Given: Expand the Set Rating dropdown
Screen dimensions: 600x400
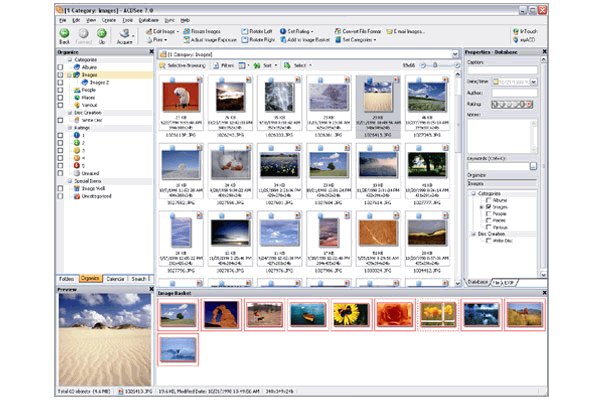Looking at the screenshot, I should click(x=313, y=31).
